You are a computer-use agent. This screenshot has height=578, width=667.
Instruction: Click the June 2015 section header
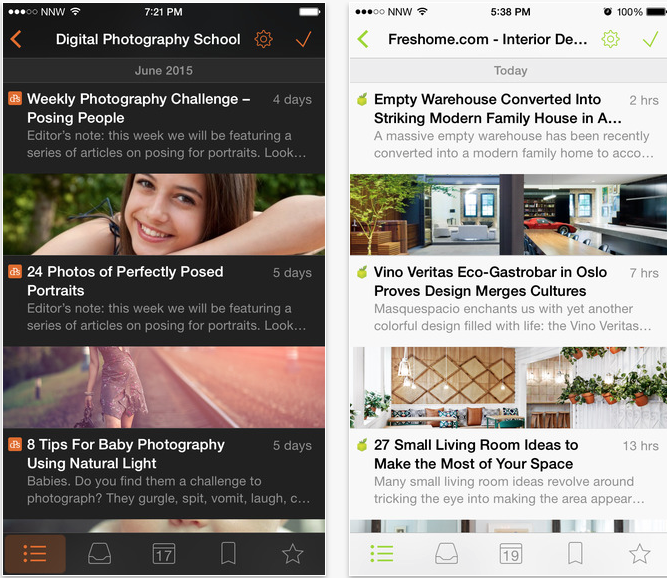(x=164, y=71)
